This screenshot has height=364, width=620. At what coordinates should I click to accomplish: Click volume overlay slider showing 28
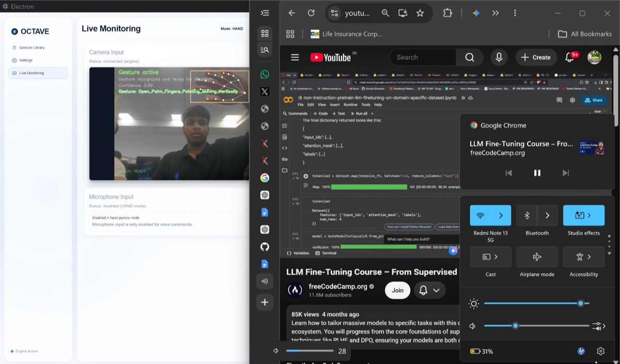(x=309, y=351)
